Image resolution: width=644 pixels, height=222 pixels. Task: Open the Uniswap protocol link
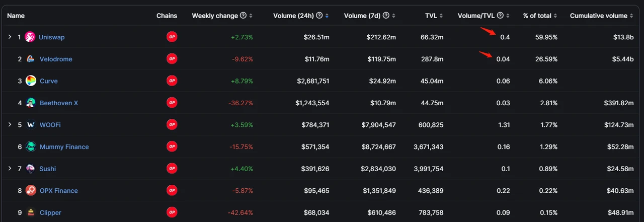coord(52,37)
